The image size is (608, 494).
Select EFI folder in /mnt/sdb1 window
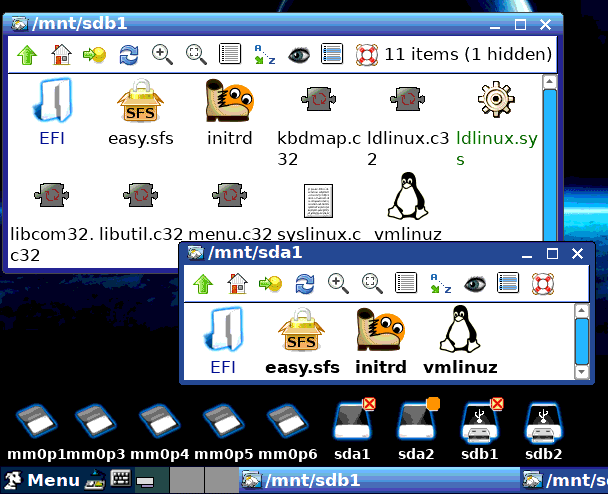[52, 112]
